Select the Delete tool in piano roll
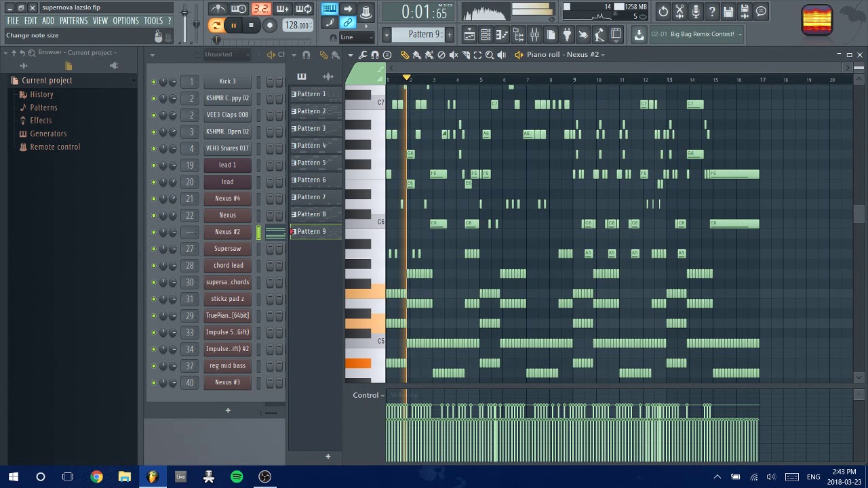This screenshot has width=868, height=488. click(x=441, y=55)
